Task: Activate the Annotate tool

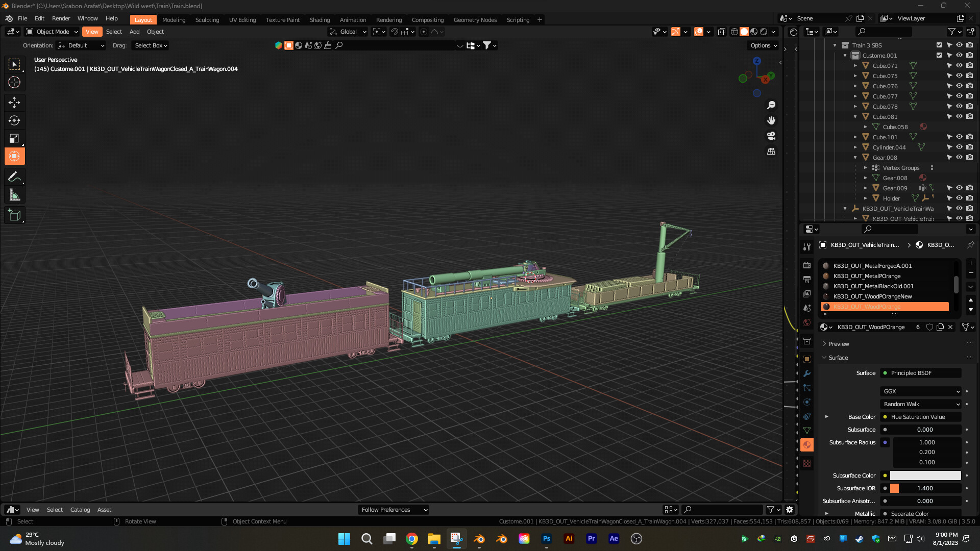Action: click(x=14, y=177)
